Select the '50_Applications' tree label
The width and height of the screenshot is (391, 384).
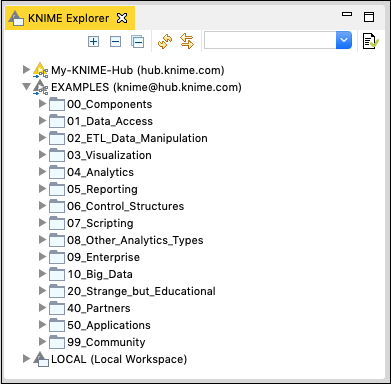point(109,325)
